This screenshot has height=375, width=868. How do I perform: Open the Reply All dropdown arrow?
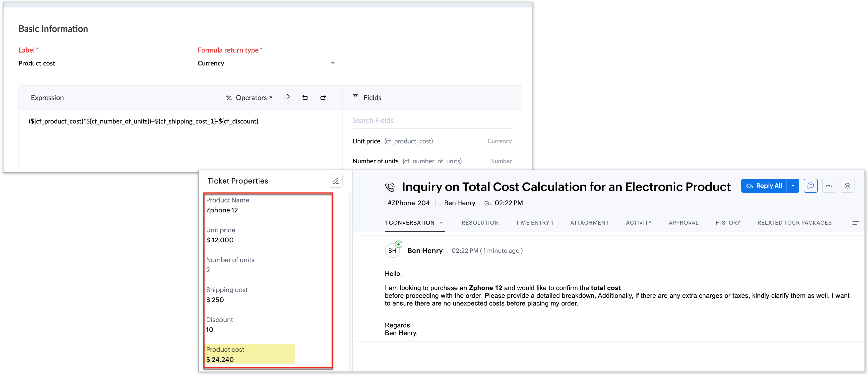click(793, 186)
